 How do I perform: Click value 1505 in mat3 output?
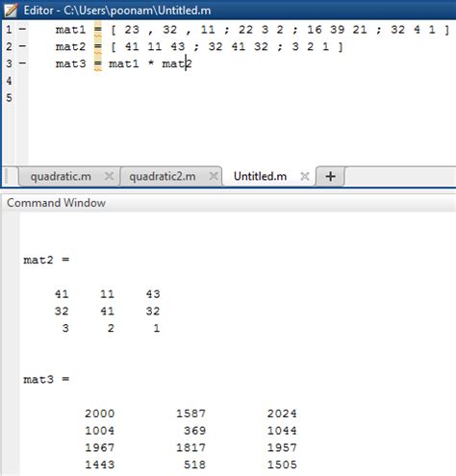[x=282, y=464]
